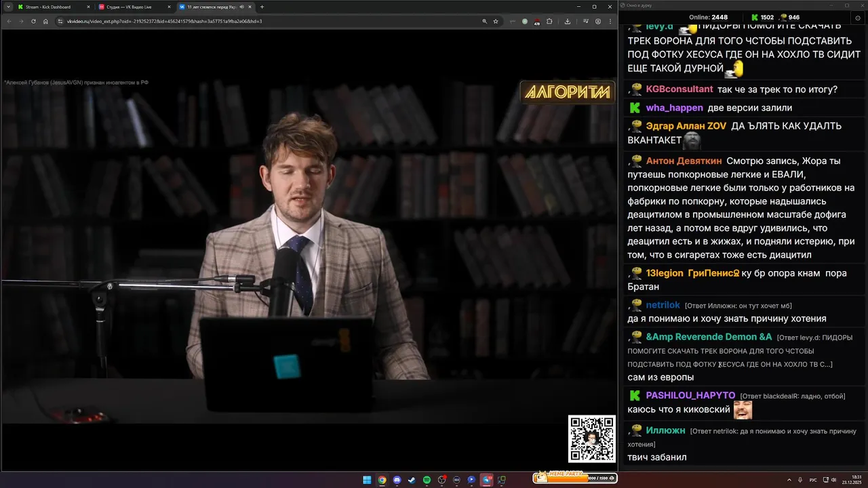This screenshot has height=488, width=868.
Task: Switch the РУС input language
Action: pos(813,480)
